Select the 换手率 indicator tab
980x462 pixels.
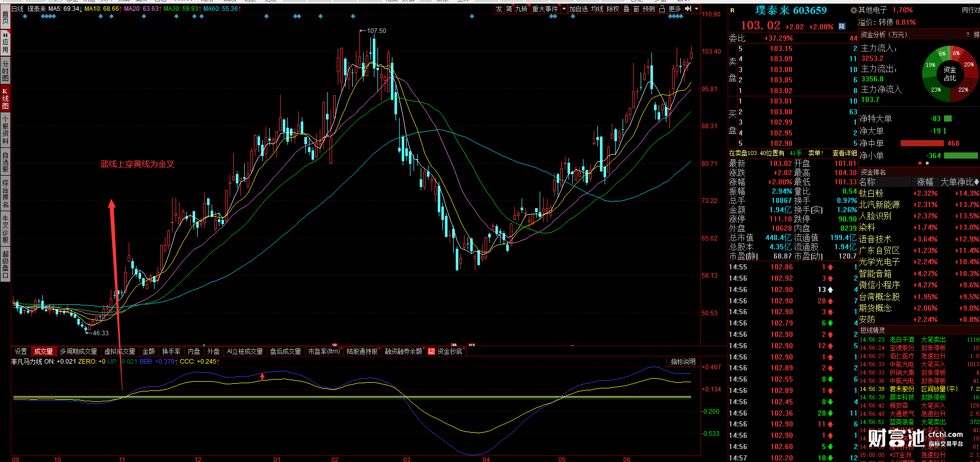[x=171, y=351]
